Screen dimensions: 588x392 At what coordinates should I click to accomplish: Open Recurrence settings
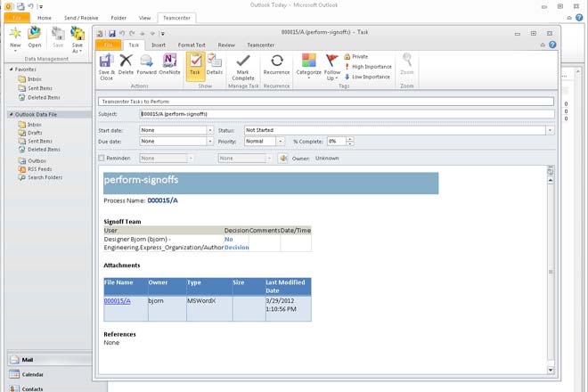[x=277, y=64]
